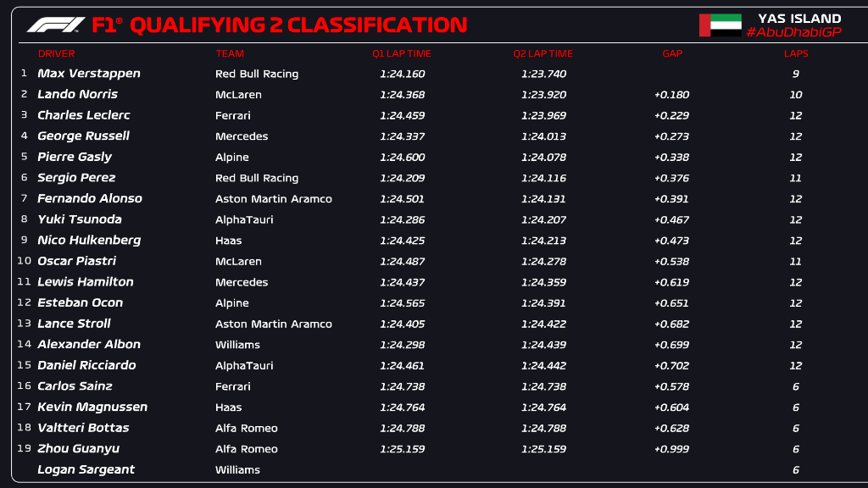Select Verstappen's Q2 time 1:23.740
868x488 pixels.
pyautogui.click(x=543, y=74)
